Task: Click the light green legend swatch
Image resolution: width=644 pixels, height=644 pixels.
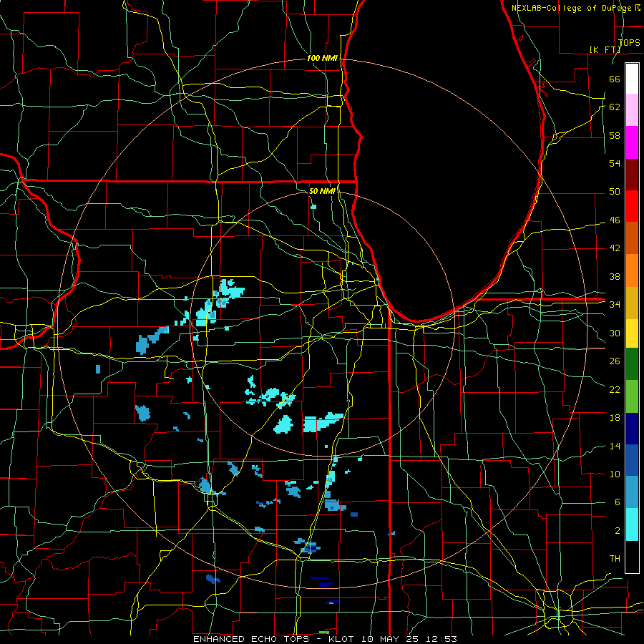Action: click(x=632, y=396)
